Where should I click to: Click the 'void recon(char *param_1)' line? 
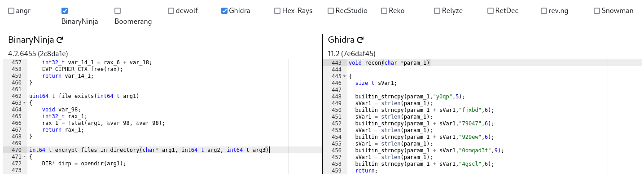tap(389, 63)
